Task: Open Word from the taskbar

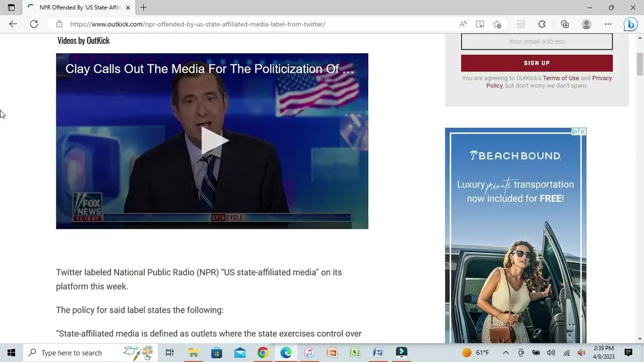Action: (x=378, y=352)
